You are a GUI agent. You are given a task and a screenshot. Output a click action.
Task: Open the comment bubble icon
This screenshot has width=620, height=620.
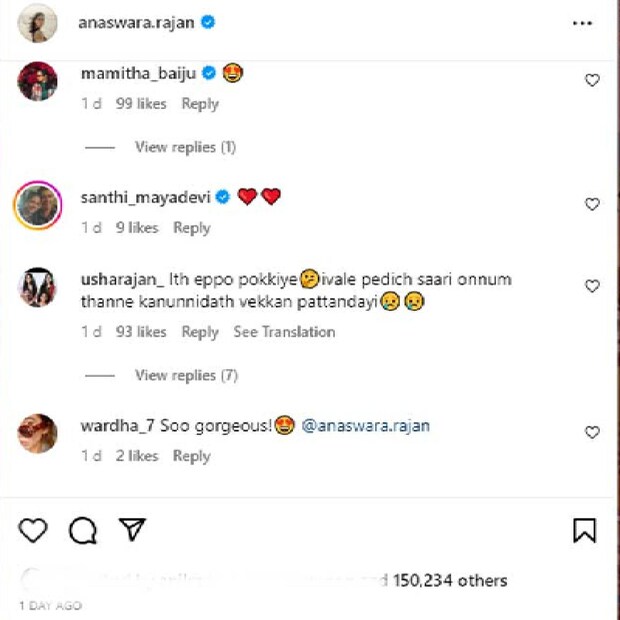tap(82, 530)
